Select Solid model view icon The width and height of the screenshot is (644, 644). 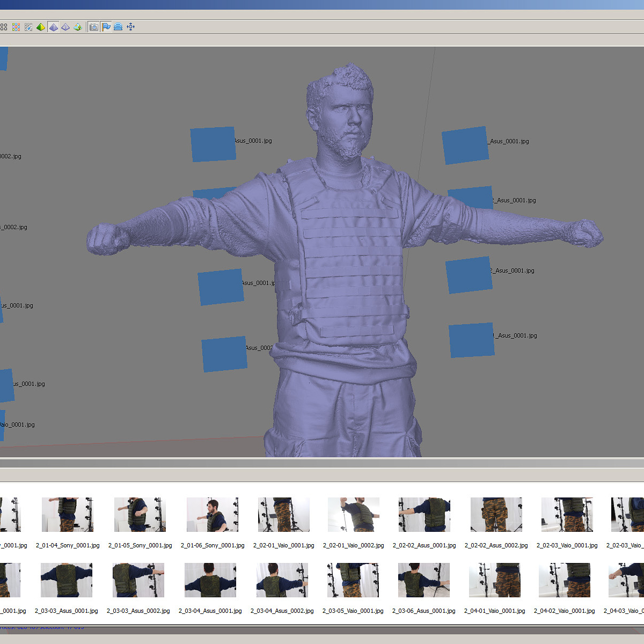point(53,27)
